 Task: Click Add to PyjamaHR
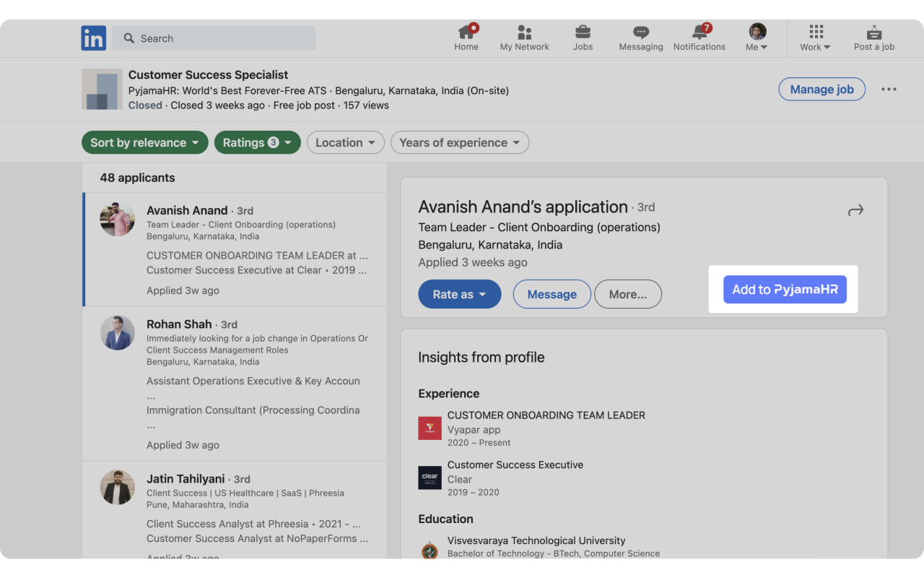tap(785, 289)
